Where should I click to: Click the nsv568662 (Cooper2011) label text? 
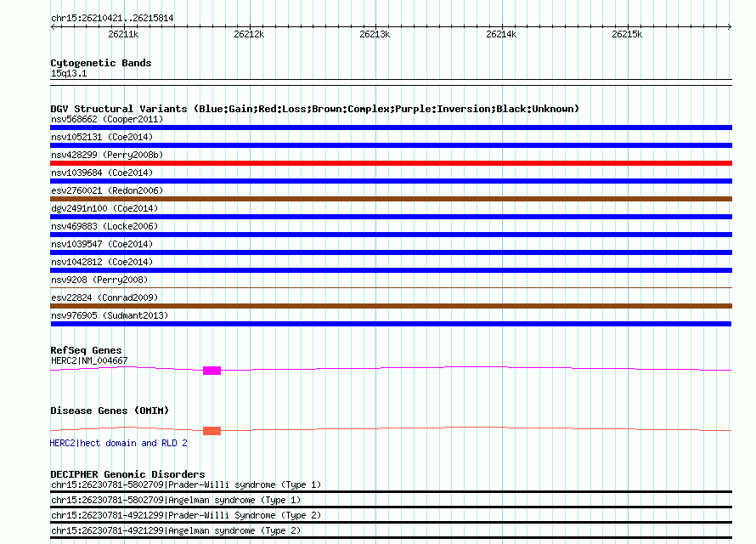coord(107,119)
